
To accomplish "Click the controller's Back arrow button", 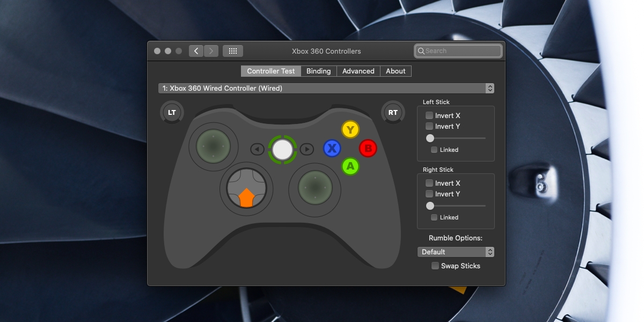I will coord(258,149).
